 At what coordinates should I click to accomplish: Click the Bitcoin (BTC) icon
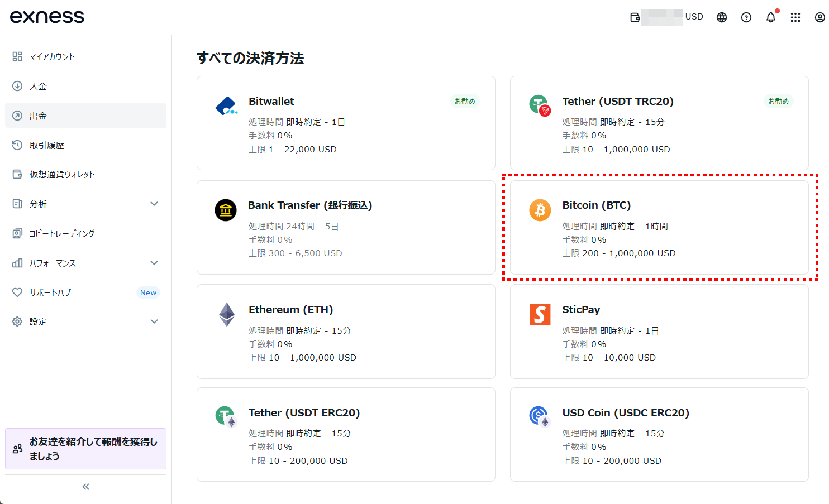(539, 209)
